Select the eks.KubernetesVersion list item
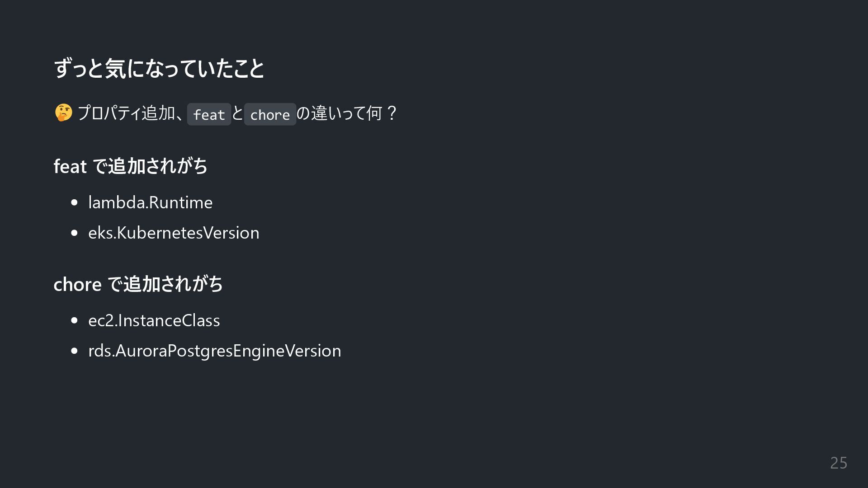 click(x=174, y=233)
